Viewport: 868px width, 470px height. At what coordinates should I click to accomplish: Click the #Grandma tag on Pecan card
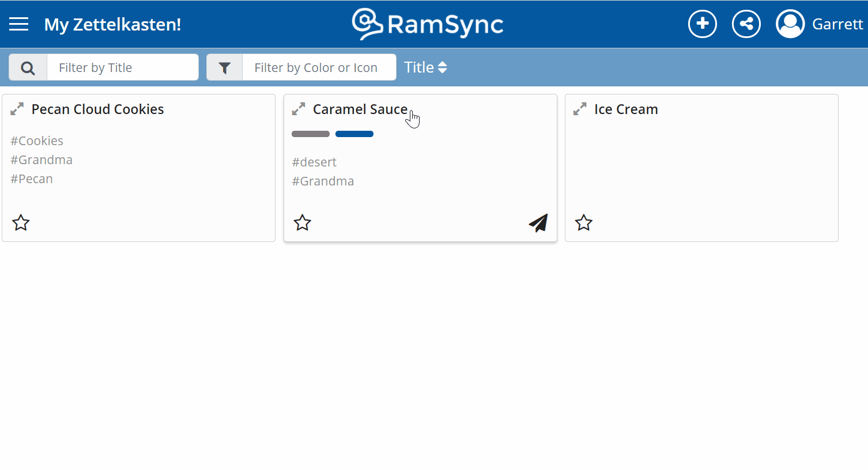click(41, 160)
